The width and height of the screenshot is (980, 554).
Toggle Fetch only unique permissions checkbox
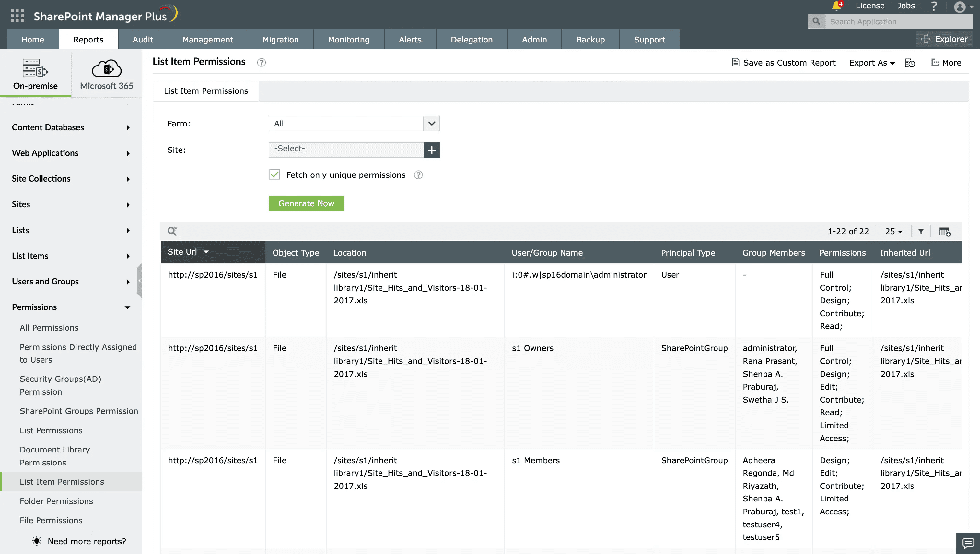coord(274,175)
